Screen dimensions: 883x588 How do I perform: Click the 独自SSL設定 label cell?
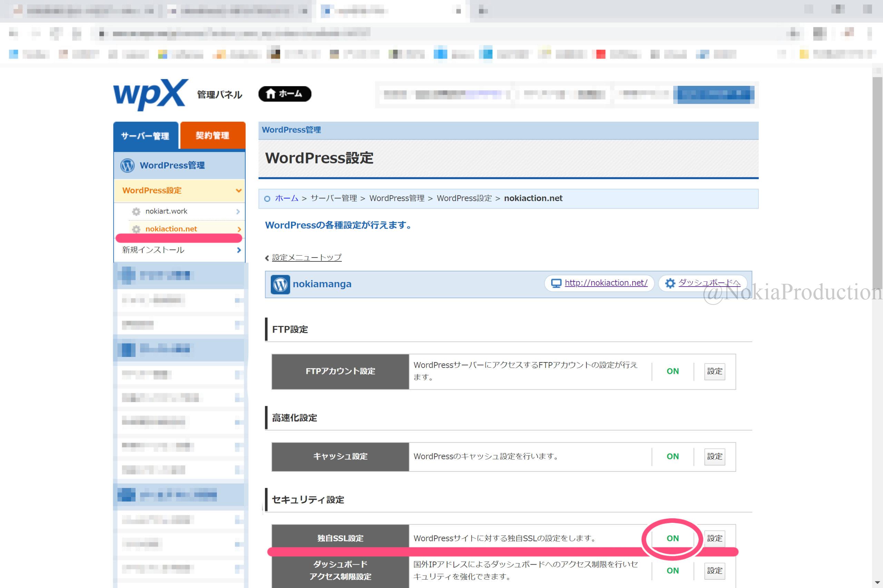tap(340, 538)
